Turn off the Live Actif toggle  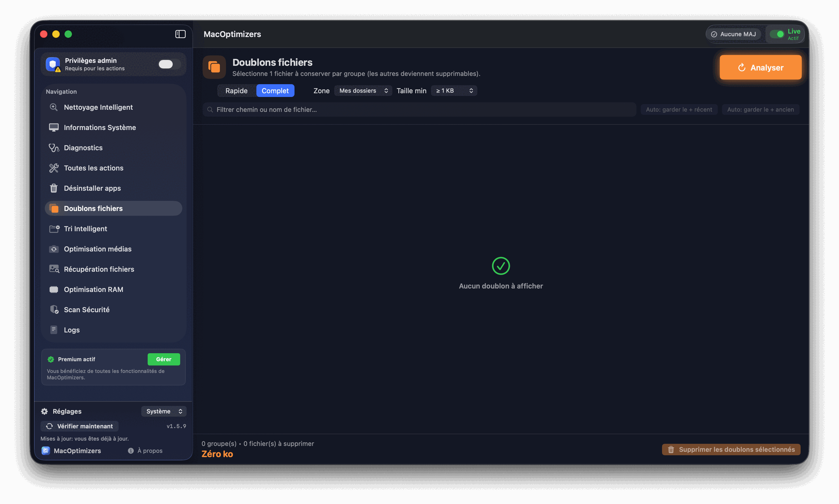coord(777,34)
